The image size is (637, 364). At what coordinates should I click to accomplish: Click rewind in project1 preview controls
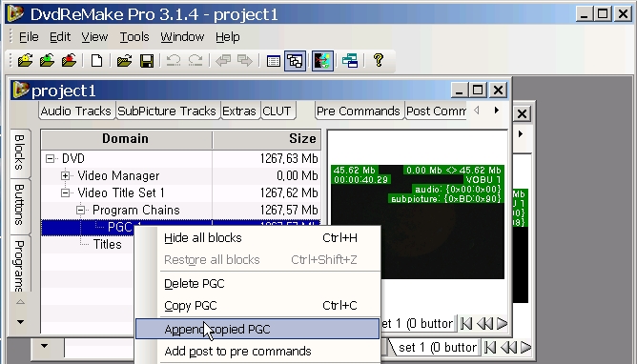pos(484,323)
